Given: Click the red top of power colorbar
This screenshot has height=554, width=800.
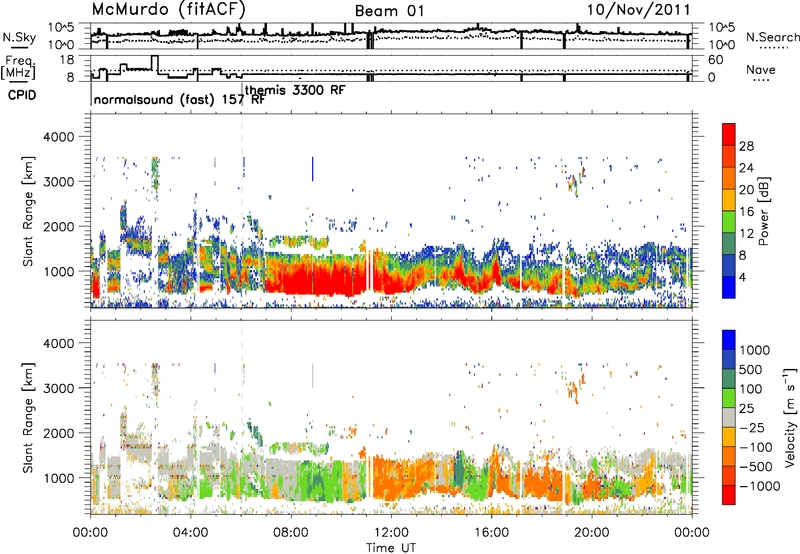Looking at the screenshot, I should [729, 134].
